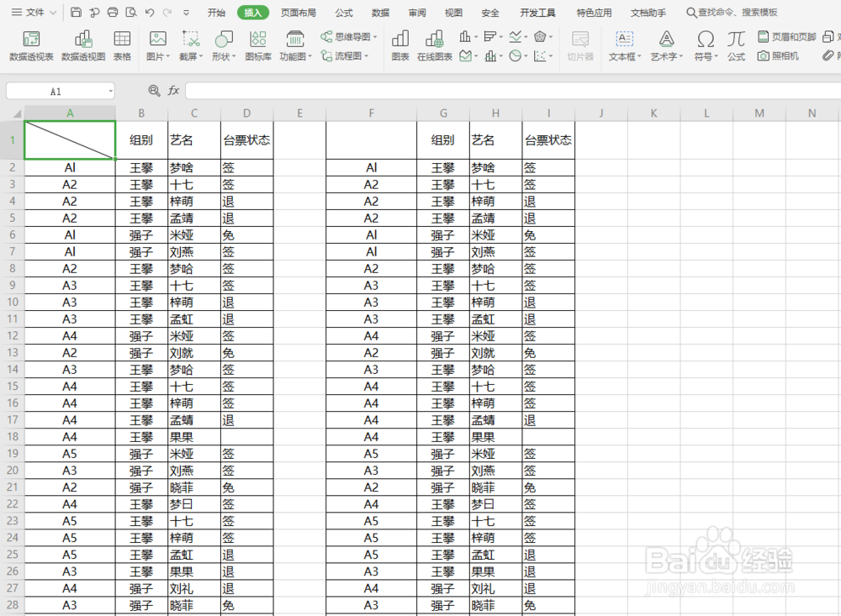Click the formula bar input field
This screenshot has height=616, width=841.
click(x=513, y=91)
